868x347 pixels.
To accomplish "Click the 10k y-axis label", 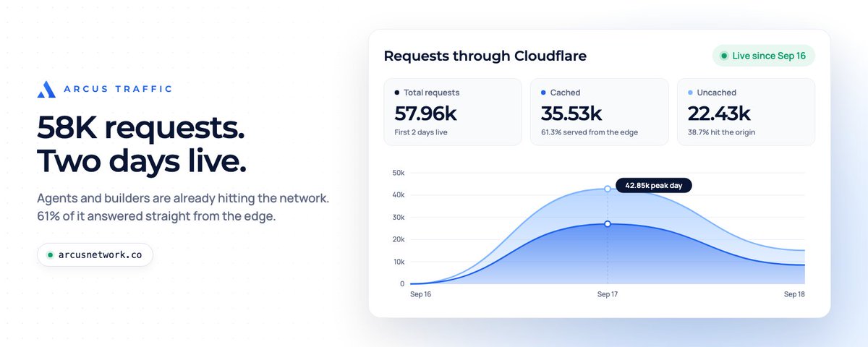I will click(x=399, y=262).
